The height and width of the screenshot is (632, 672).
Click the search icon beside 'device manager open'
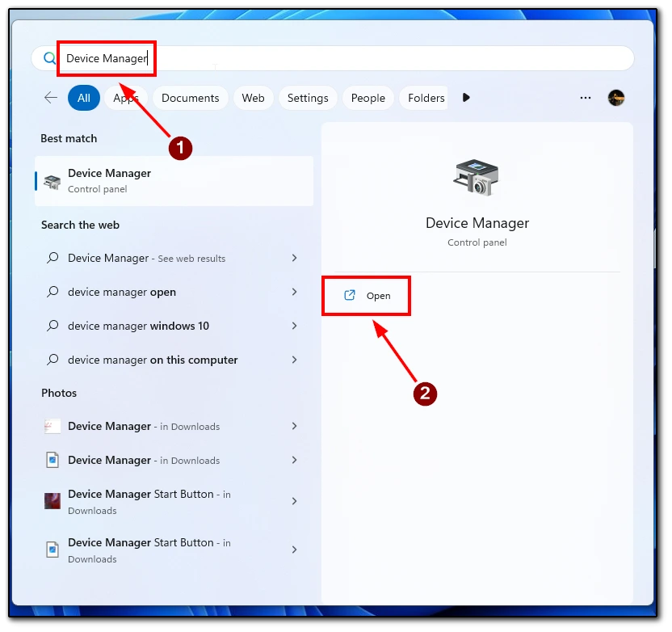52,292
